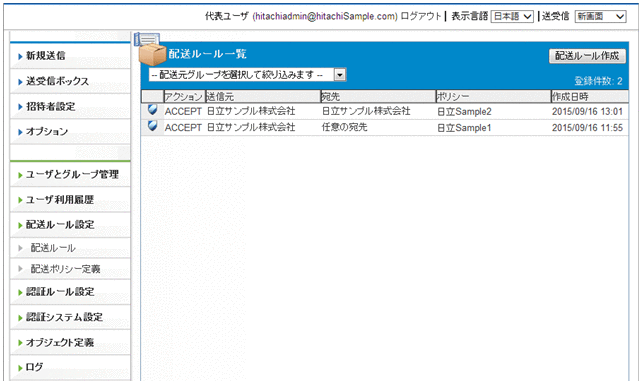Viewport: 643px width, 385px height.
Task: Click ACCEPT in the 任意の宛先 row
Action: [x=183, y=128]
